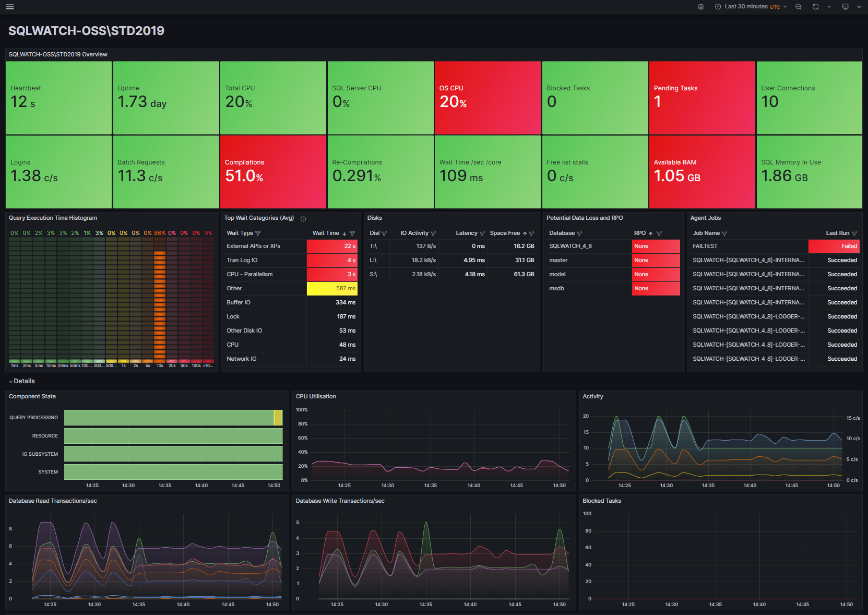868x615 pixels.
Task: Click the IO SUBSYSTEM component state bar
Action: (x=173, y=454)
